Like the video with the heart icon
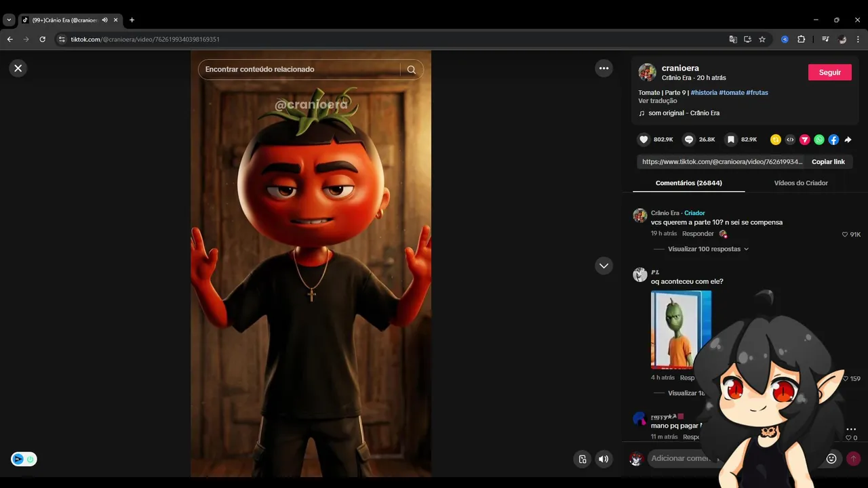 [x=644, y=140]
